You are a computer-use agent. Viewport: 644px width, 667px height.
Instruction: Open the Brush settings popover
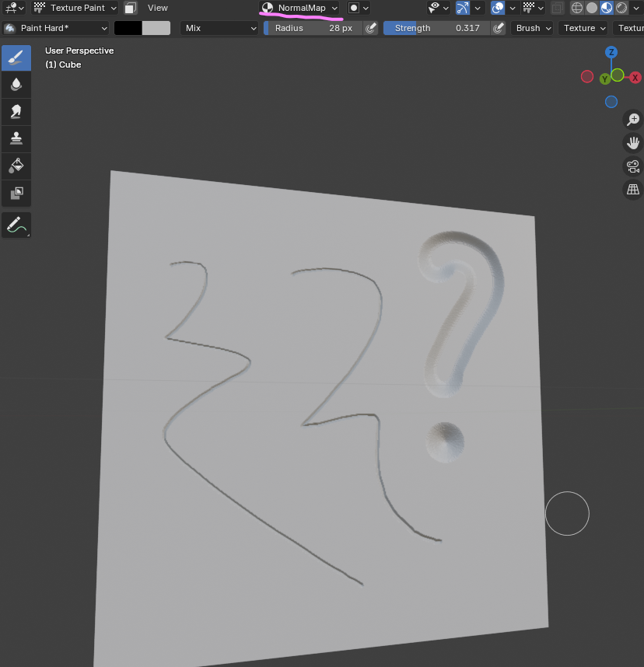click(533, 28)
